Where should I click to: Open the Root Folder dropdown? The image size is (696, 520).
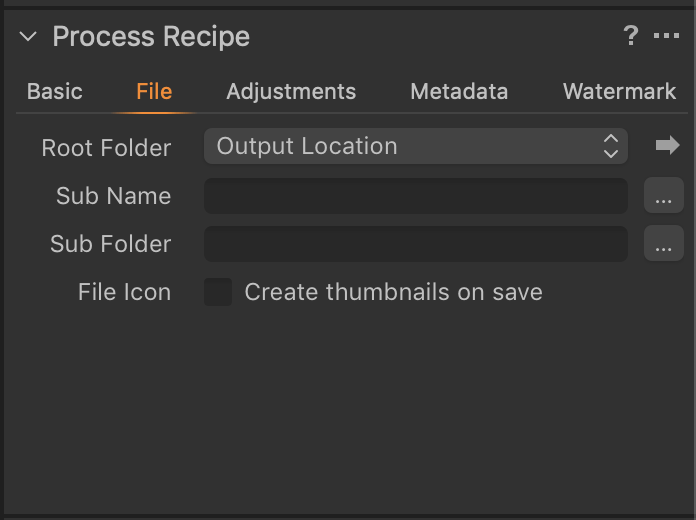[x=415, y=147]
